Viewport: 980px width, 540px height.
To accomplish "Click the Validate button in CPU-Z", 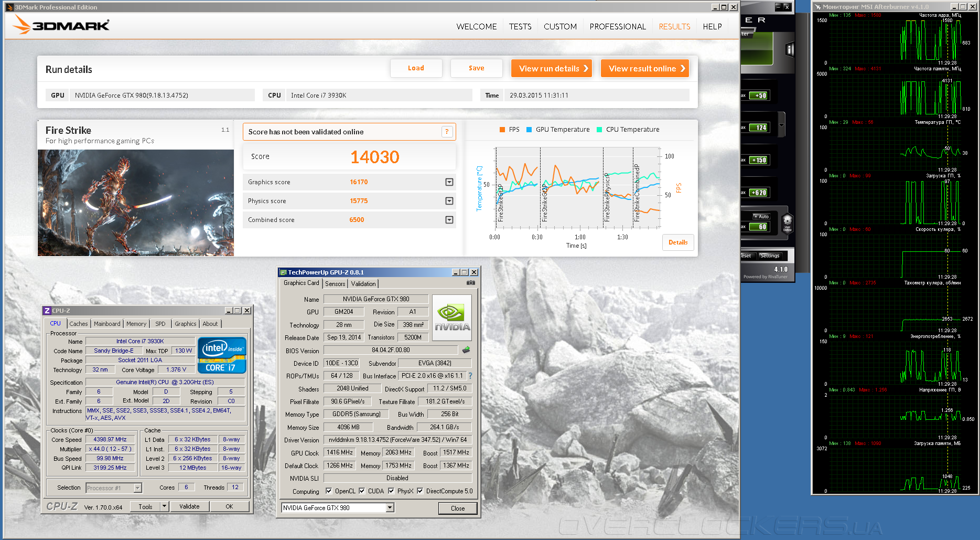I will [189, 506].
